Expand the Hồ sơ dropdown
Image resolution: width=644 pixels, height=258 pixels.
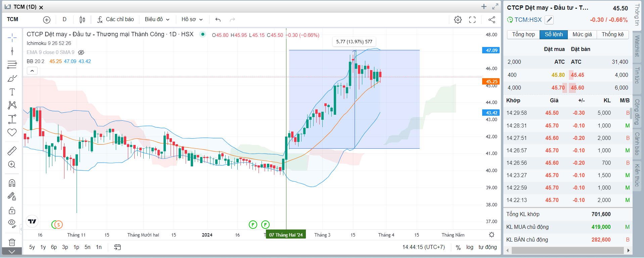click(x=192, y=19)
